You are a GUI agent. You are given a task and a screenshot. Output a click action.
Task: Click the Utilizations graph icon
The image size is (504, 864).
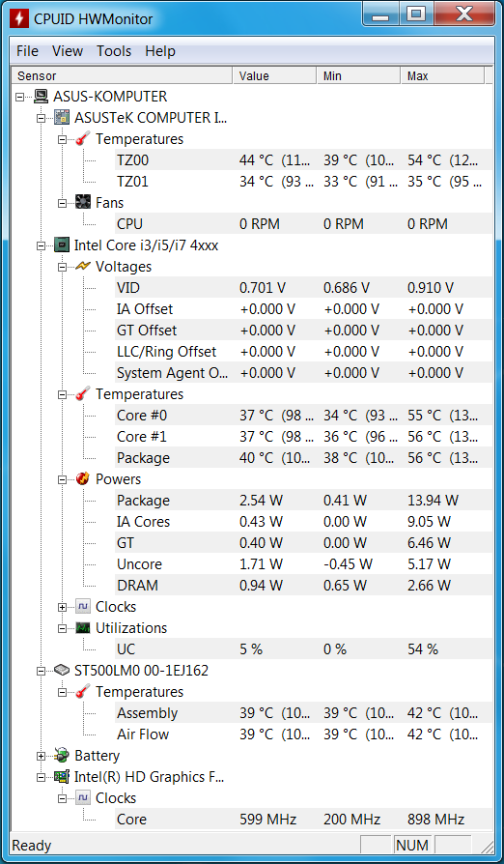(x=83, y=627)
